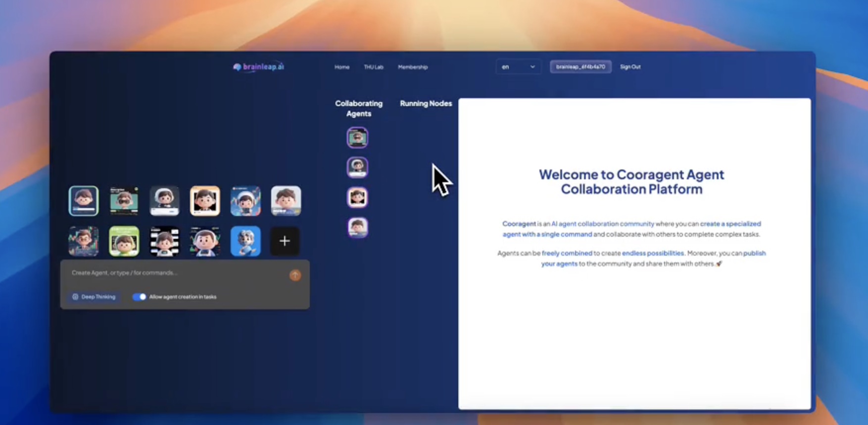Click Sign Out

630,67
